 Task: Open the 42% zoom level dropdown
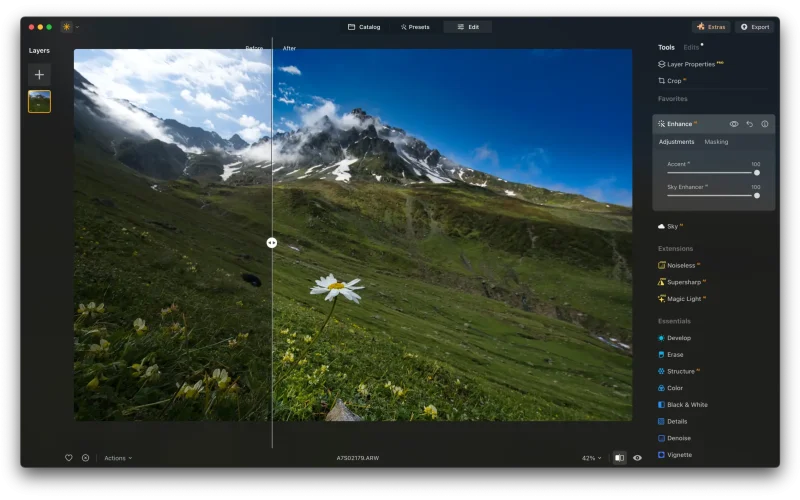(592, 458)
